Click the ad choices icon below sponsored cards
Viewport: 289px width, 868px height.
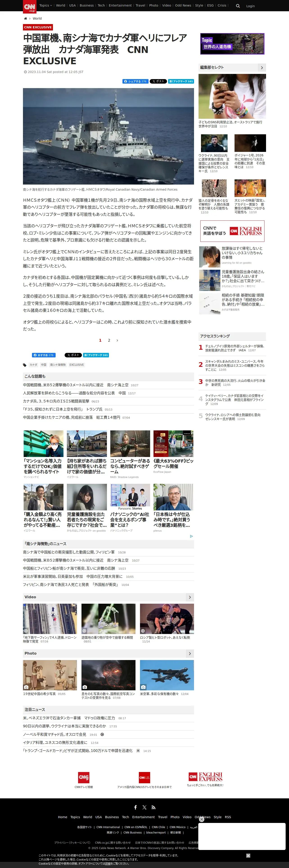[192, 536]
